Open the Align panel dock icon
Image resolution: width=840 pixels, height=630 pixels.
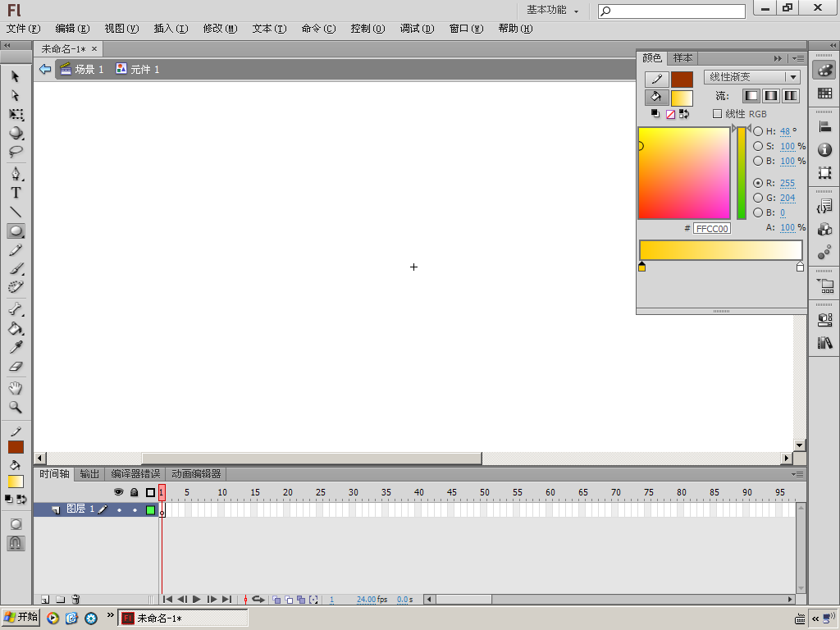(x=824, y=127)
